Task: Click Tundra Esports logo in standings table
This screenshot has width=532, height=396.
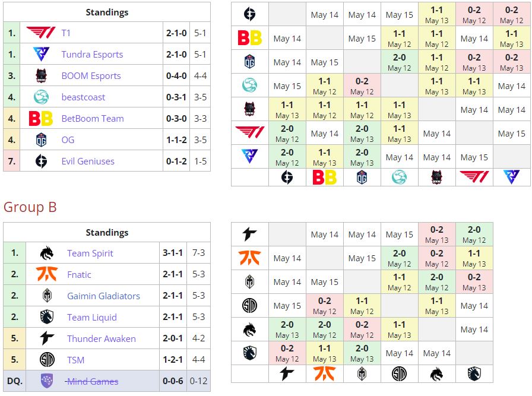Action: (41, 55)
